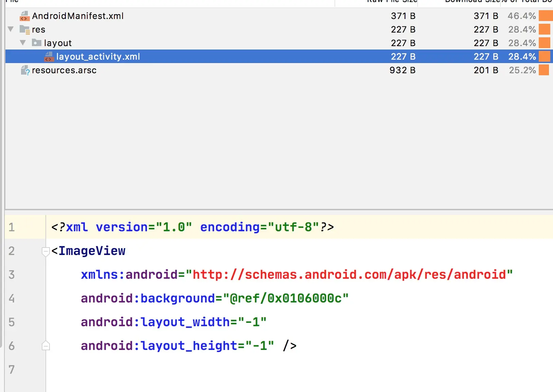Click the @ref/0x0106000c background value
This screenshot has height=392, width=553.
tap(286, 298)
